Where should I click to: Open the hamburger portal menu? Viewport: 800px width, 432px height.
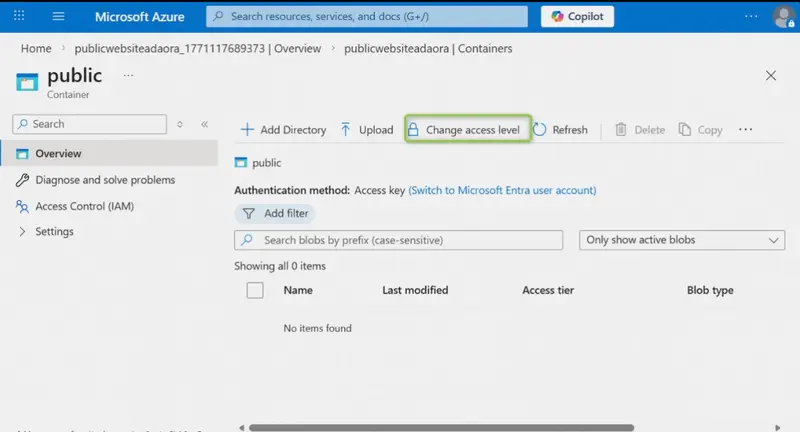pyautogui.click(x=59, y=16)
